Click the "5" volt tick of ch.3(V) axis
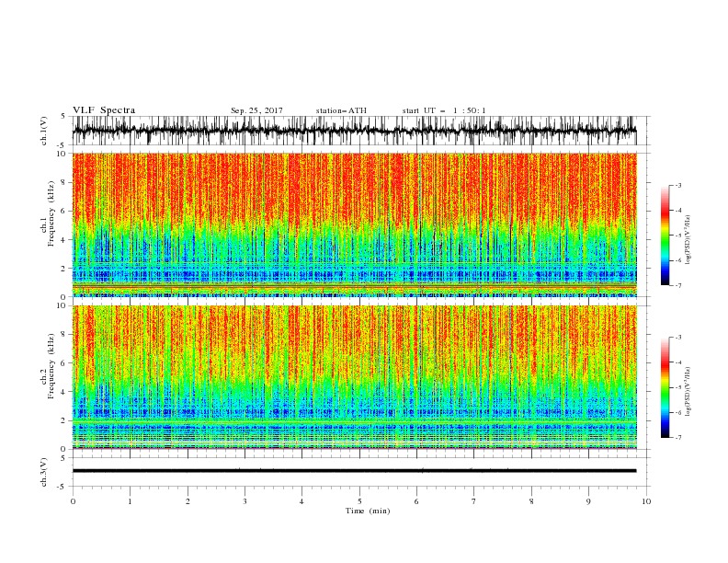728x563 pixels. [x=63, y=457]
